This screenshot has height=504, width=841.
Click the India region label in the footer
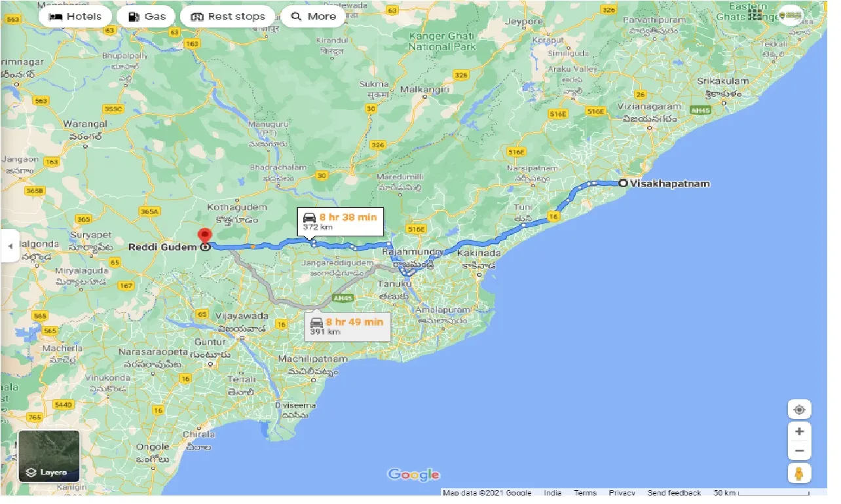click(x=553, y=492)
